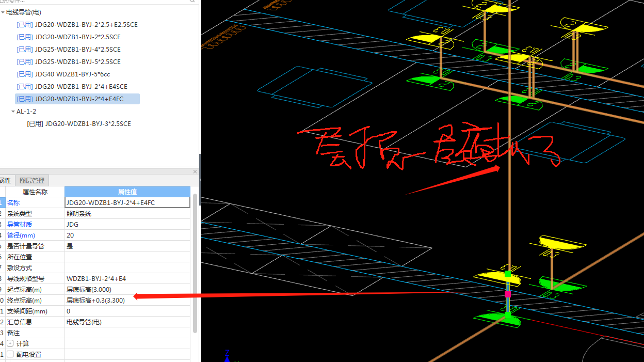Screen dimensions: 644x362
Task: Click the 名称 property label
Action: 13,203
